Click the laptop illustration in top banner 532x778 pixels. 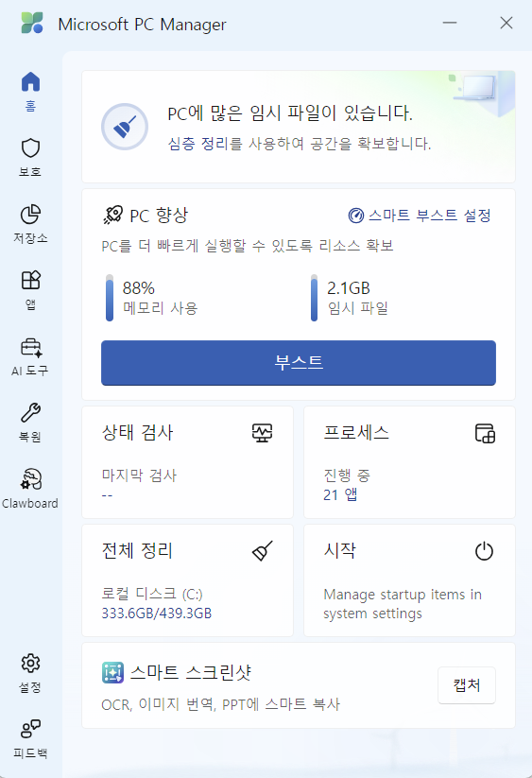point(476,88)
